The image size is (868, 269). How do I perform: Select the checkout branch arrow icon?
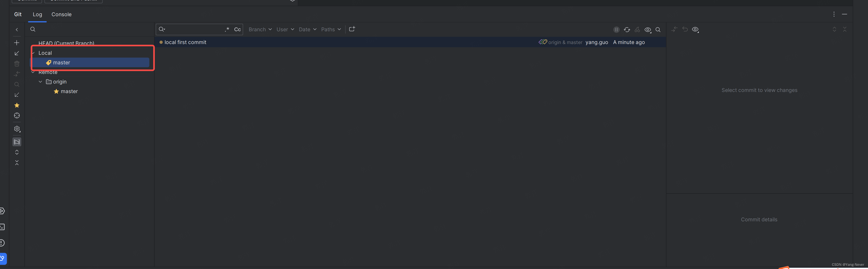[x=16, y=53]
